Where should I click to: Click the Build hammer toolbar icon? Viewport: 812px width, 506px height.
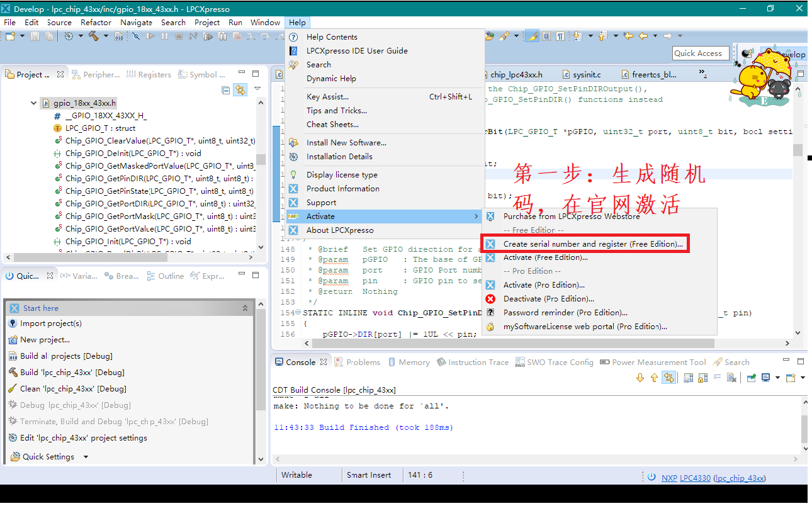pos(94,37)
